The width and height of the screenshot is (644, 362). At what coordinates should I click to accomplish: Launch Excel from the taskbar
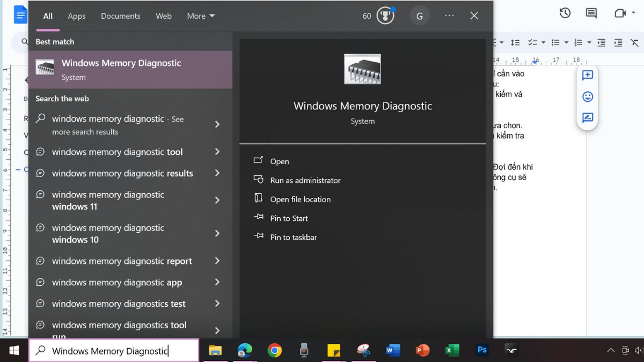coord(452,351)
